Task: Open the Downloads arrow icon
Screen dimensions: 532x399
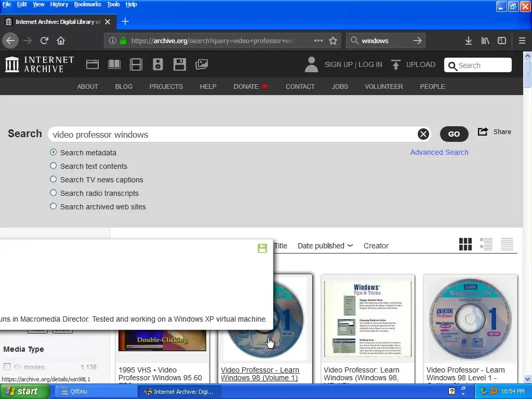Action: pyautogui.click(x=469, y=41)
